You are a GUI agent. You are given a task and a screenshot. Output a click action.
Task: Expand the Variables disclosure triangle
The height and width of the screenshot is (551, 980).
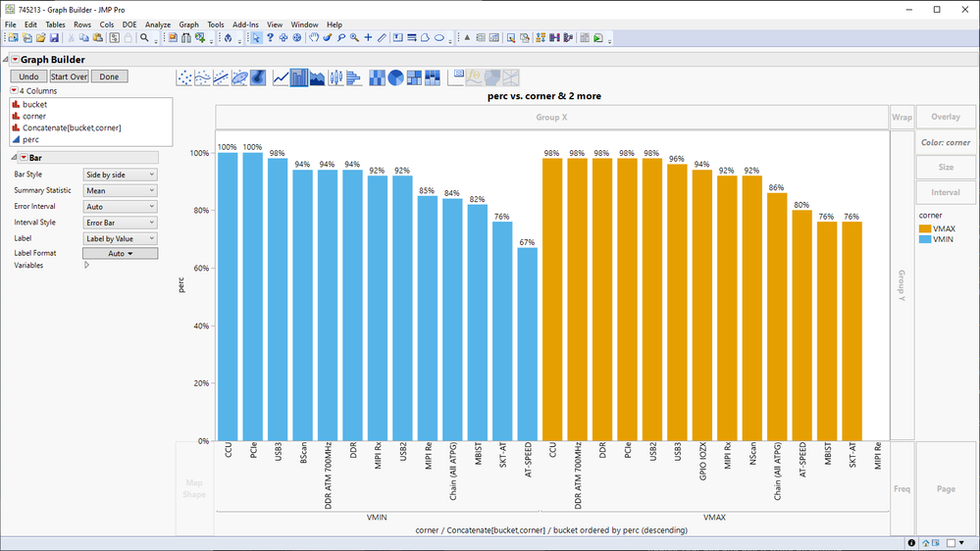tap(86, 265)
